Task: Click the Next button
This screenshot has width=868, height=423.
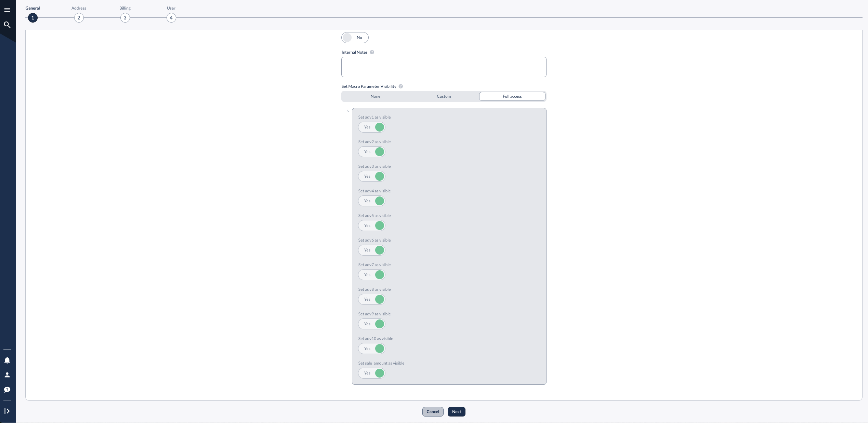Action: [457, 412]
